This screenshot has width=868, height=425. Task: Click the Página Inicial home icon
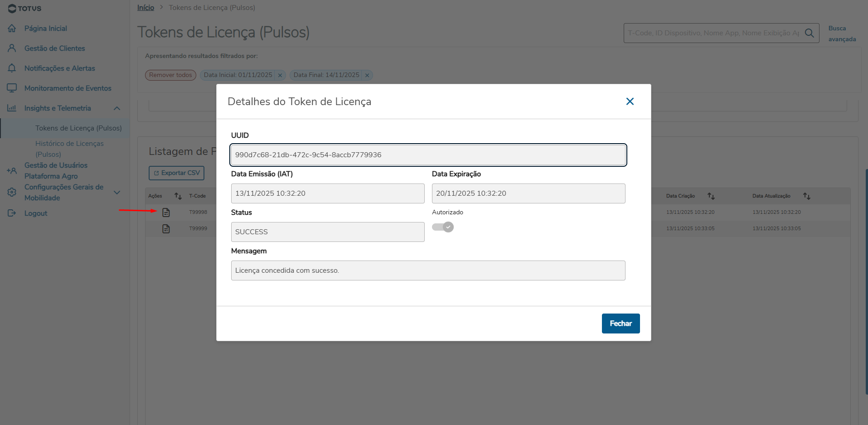(12, 29)
